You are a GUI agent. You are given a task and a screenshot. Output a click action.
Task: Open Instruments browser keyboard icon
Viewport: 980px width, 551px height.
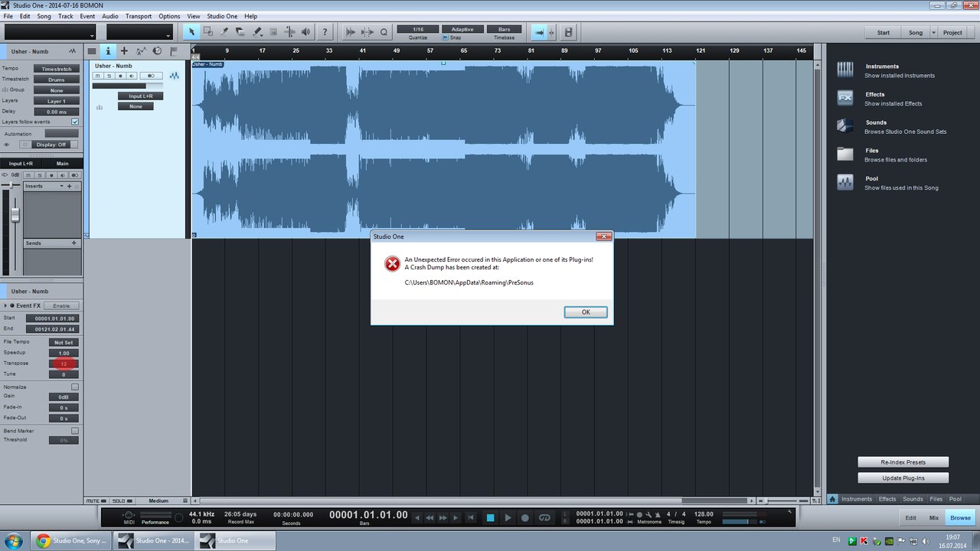point(845,70)
